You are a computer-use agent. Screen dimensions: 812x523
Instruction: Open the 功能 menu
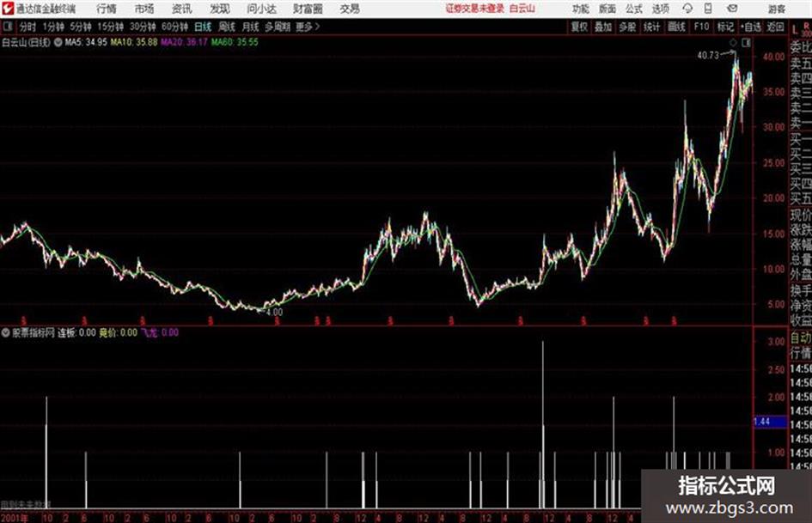point(581,9)
